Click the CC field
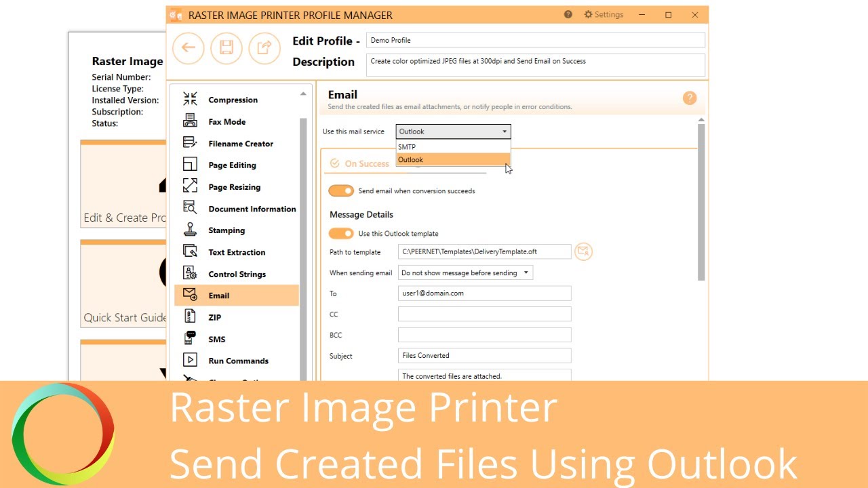Screen dimensions: 868x488 [484, 314]
